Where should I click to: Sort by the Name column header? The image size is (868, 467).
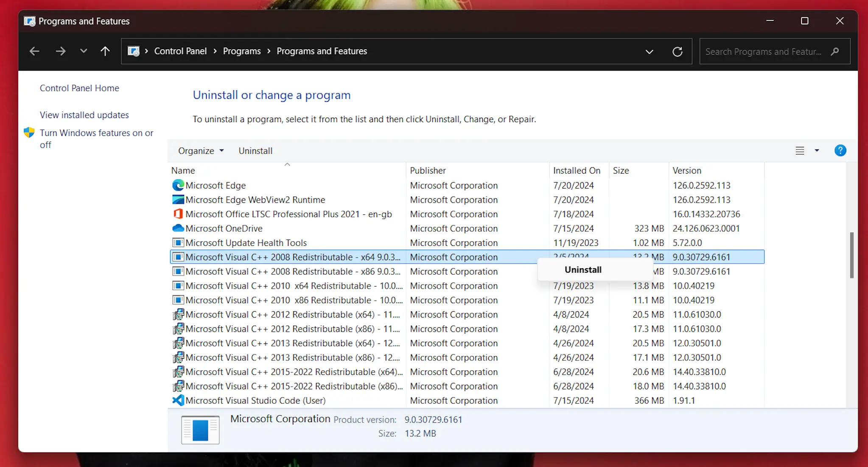coord(287,171)
